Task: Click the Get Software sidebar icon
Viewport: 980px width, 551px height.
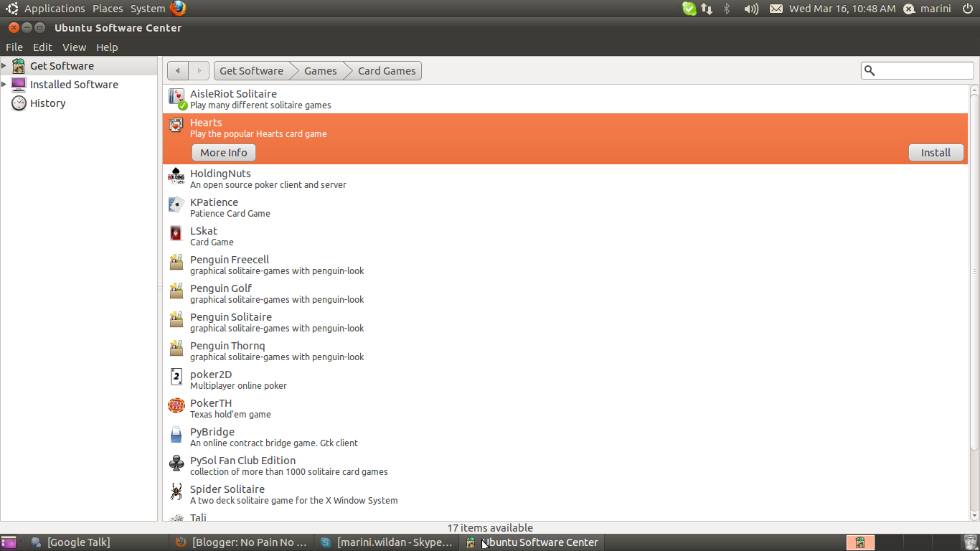Action: (19, 66)
